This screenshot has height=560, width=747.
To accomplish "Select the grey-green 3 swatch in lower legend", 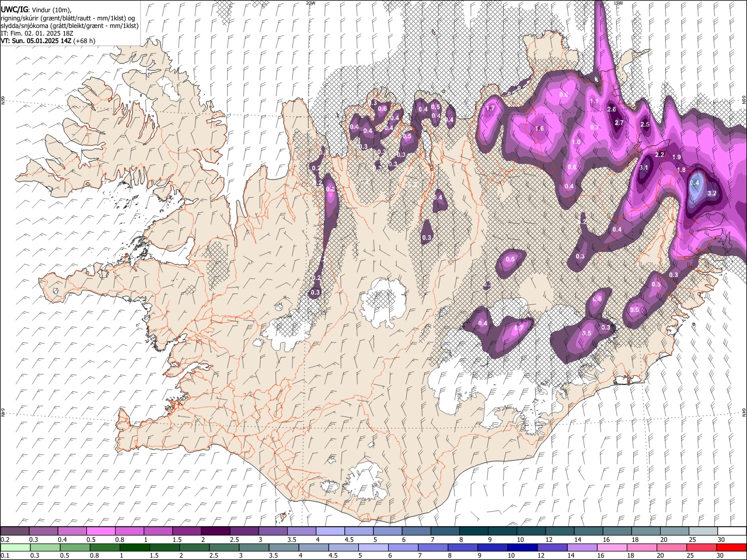I will [x=253, y=548].
